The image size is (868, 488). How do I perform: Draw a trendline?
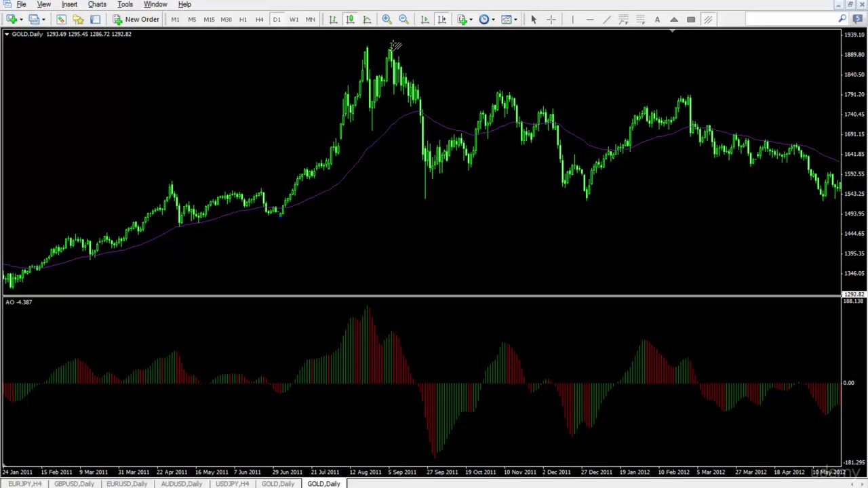[606, 20]
